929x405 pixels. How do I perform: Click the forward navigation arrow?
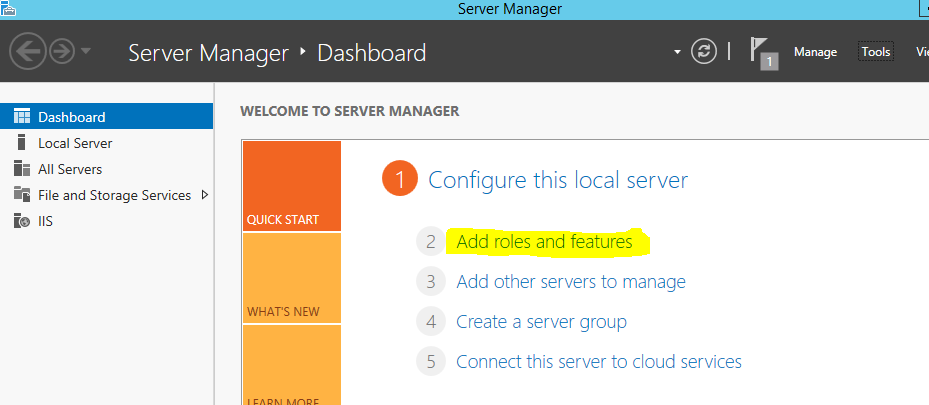coord(61,52)
